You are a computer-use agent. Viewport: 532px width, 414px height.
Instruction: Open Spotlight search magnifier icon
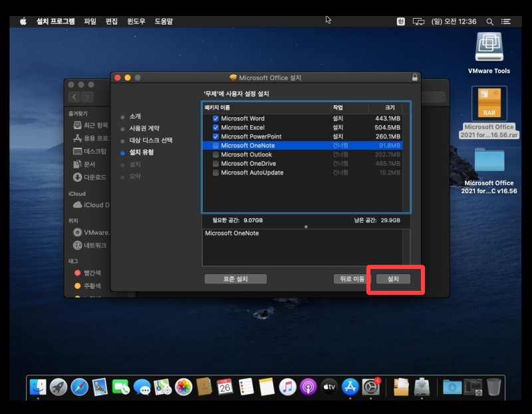(489, 22)
